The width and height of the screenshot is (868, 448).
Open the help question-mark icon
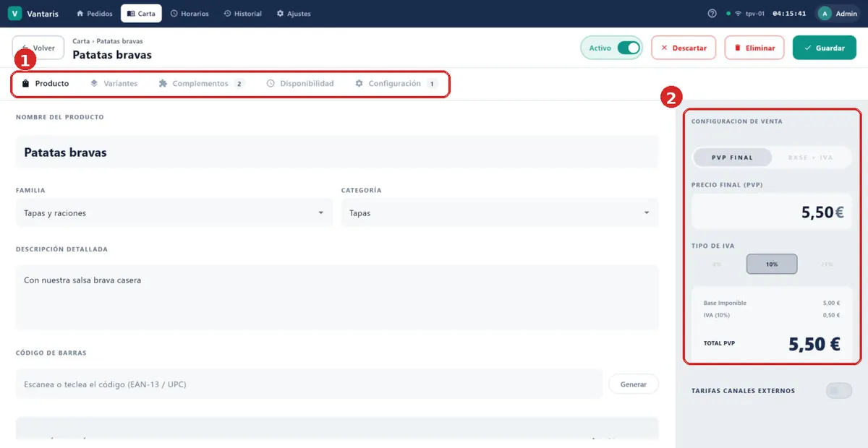(x=712, y=14)
